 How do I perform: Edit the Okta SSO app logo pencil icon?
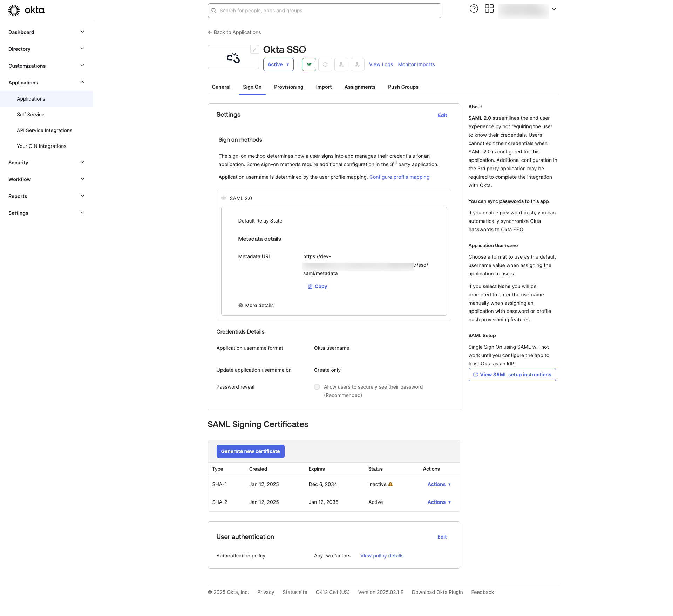253,49
